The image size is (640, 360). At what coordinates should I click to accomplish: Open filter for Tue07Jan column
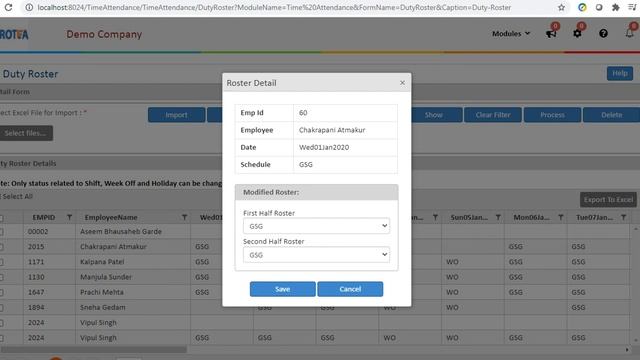tap(624, 218)
